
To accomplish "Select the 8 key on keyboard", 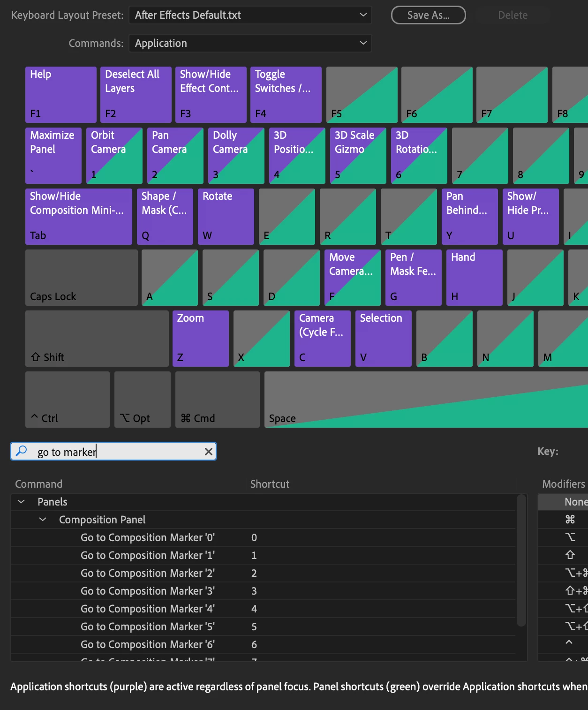I will 541,156.
